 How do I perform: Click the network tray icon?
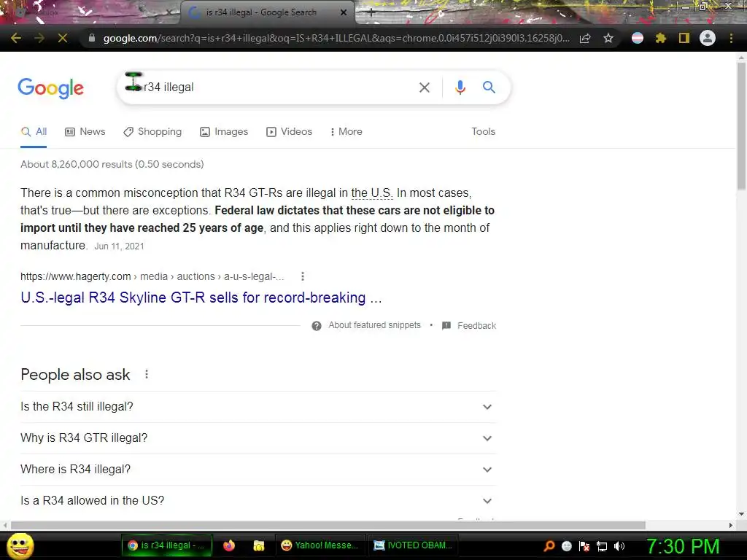click(x=602, y=546)
